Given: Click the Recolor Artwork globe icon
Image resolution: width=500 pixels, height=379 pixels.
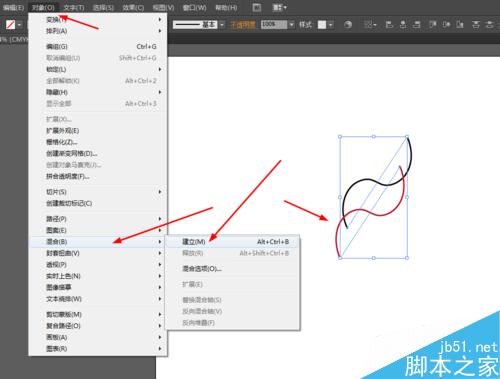Looking at the screenshot, I should (x=348, y=25).
